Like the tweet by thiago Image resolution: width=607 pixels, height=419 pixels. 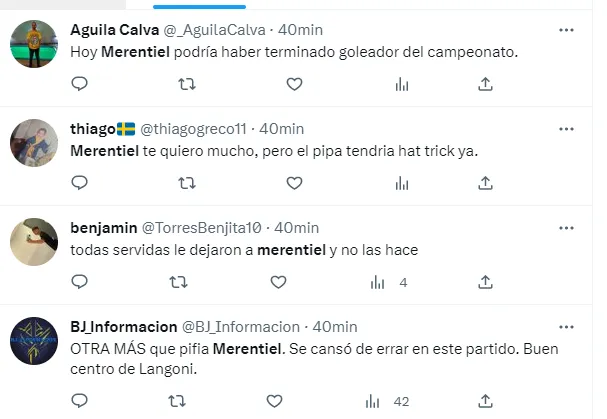coord(294,183)
